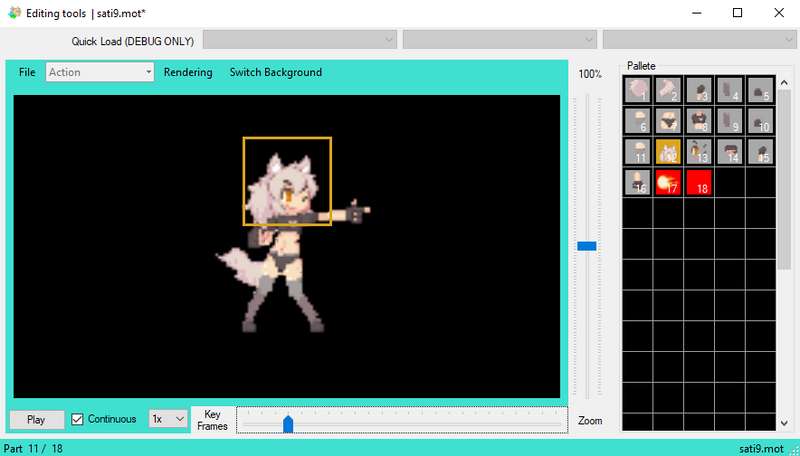Image resolution: width=800 pixels, height=456 pixels.
Task: Click the Play button
Action: click(37, 419)
